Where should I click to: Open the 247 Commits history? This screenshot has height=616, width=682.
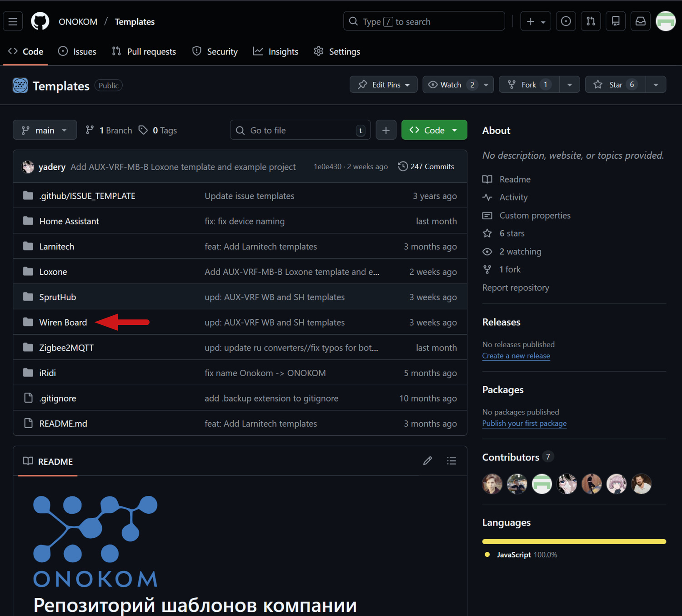(426, 167)
